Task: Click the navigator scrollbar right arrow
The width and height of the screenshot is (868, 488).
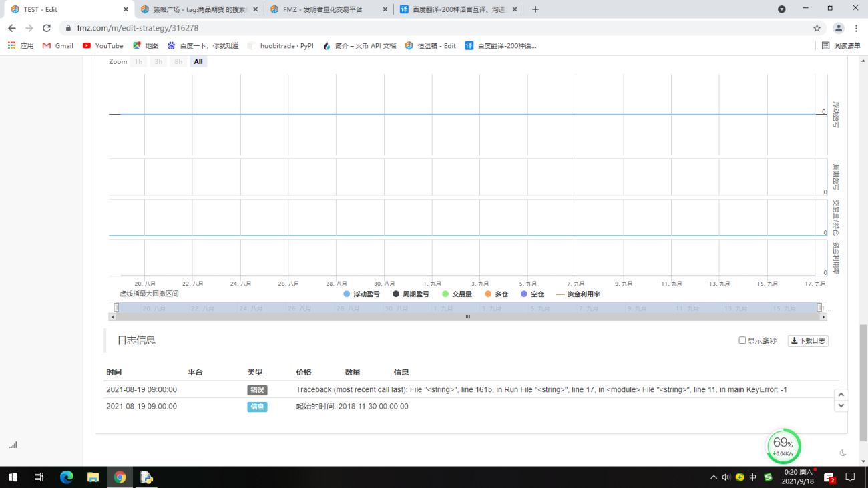Action: click(x=824, y=317)
